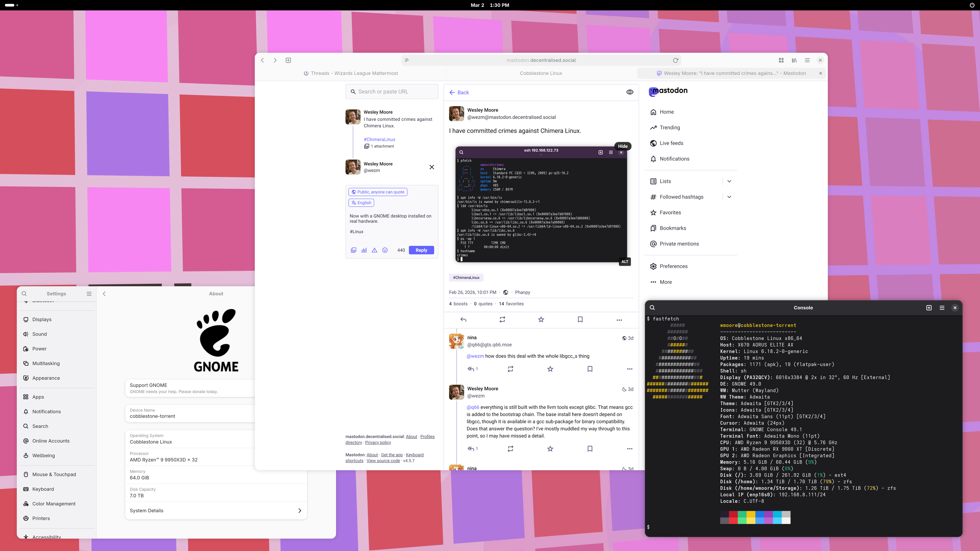Toggle media visibility with the eye icon
The height and width of the screenshot is (551, 980).
tap(630, 92)
